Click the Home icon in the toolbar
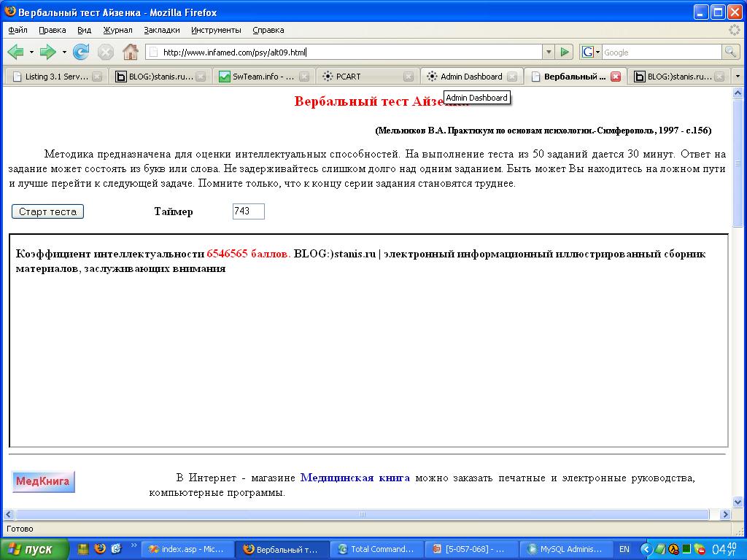Image resolution: width=747 pixels, height=560 pixels. tap(130, 52)
